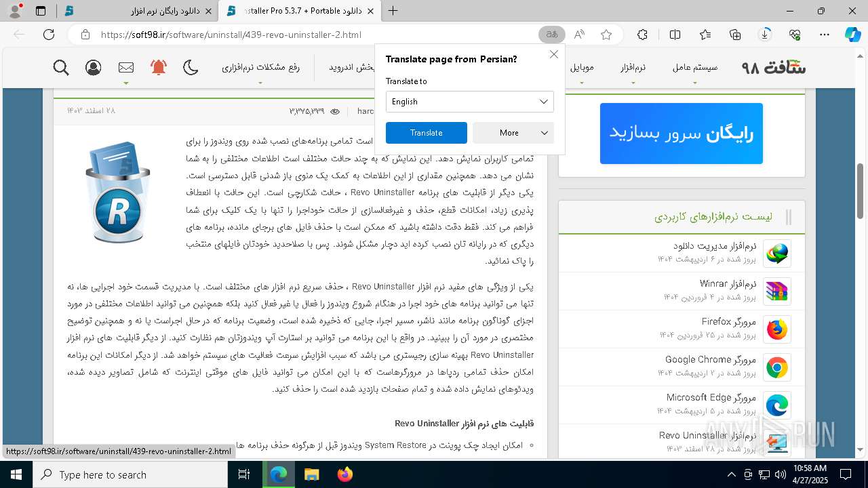868x488 pixels.
Task: Click the Firefox icon in software list
Action: click(777, 329)
